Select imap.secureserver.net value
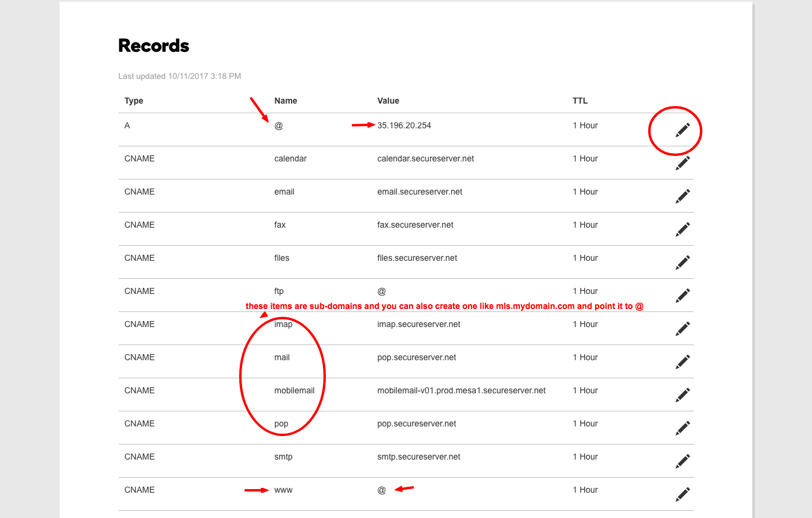The height and width of the screenshot is (518, 812). click(419, 324)
